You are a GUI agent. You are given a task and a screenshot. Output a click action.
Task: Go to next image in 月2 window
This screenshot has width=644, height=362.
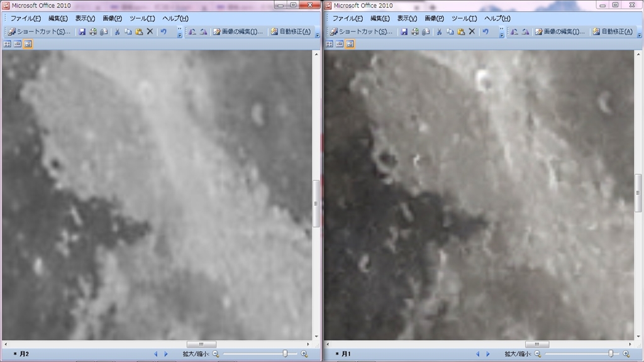pos(166,354)
